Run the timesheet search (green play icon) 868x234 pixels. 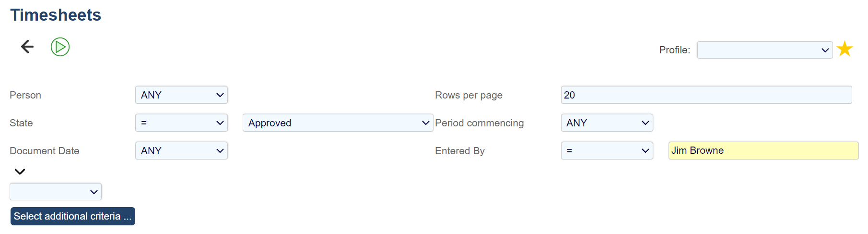pyautogui.click(x=60, y=47)
